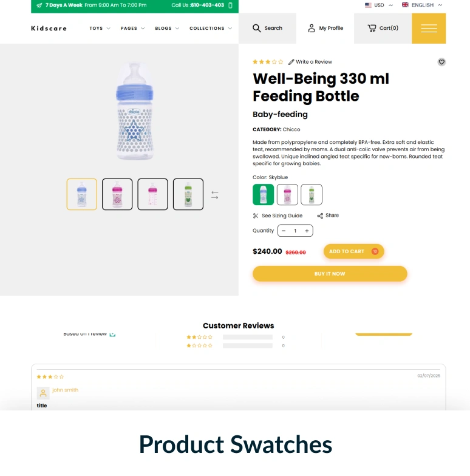Click the pencil Write a Review icon

pyautogui.click(x=291, y=62)
